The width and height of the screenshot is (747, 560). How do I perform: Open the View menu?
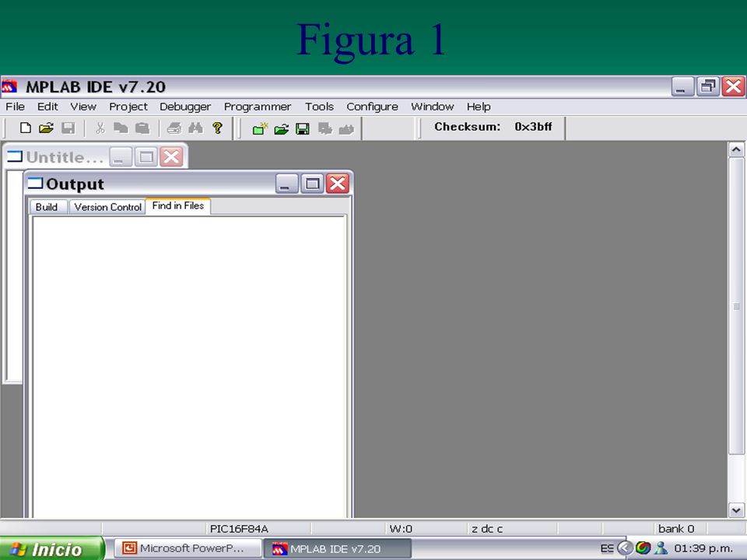coord(83,107)
